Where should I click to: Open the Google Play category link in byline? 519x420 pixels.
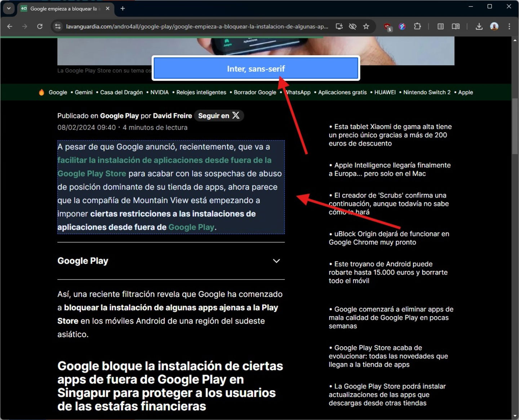119,116
